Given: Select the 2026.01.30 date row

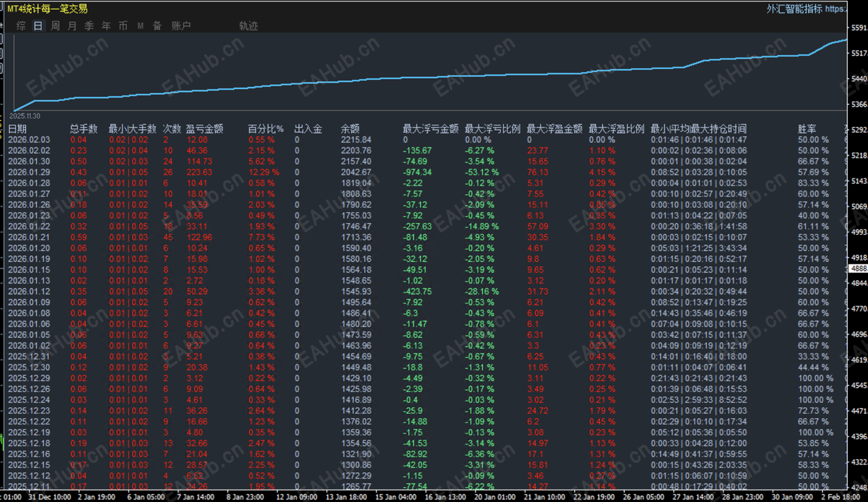Looking at the screenshot, I should click(29, 161).
